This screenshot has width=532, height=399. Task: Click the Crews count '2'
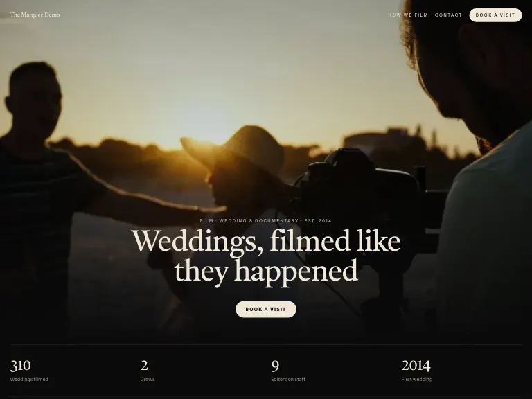point(144,366)
